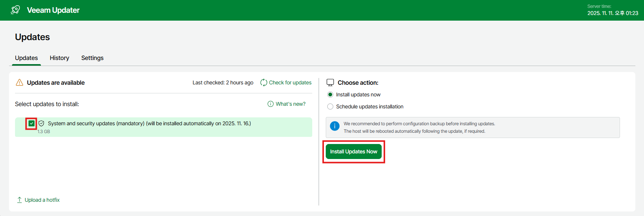Click the Veeam Updater title text
This screenshot has width=644, height=216.
coord(53,10)
